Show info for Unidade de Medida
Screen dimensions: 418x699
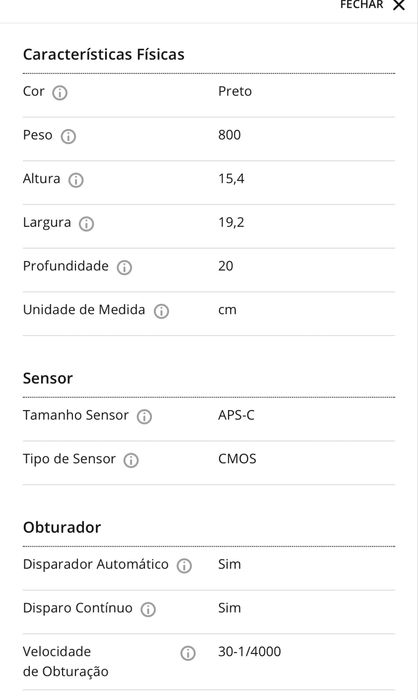[x=161, y=311]
